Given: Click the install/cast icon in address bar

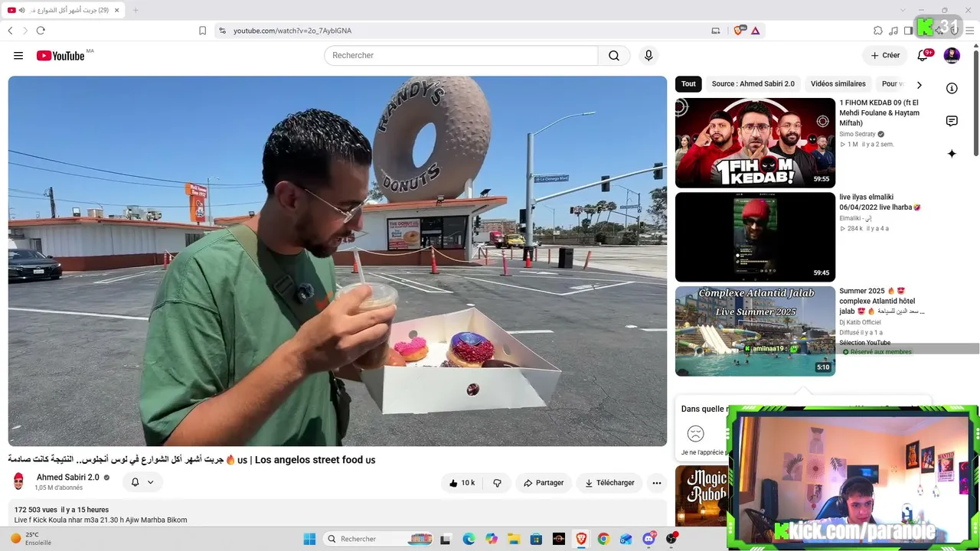Looking at the screenshot, I should [x=716, y=31].
